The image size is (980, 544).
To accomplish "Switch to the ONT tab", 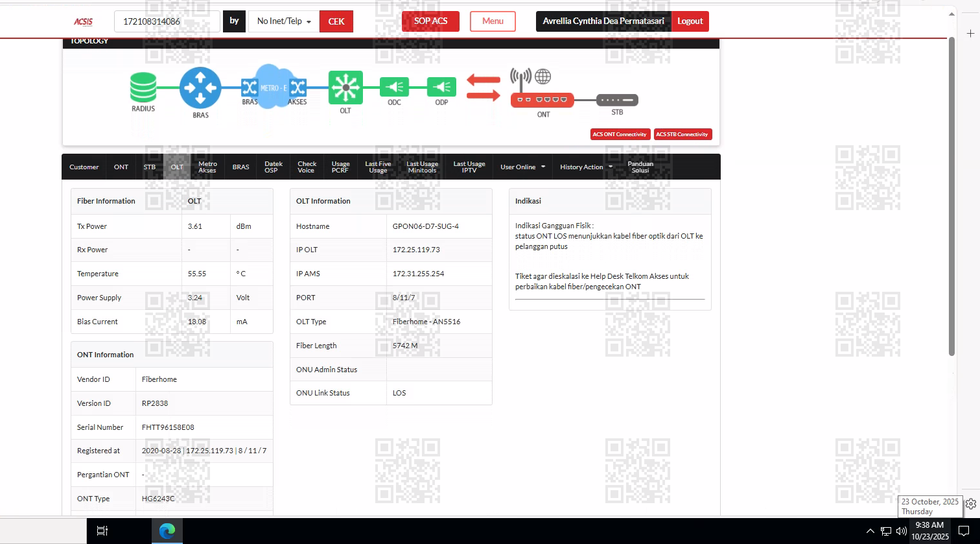I will coord(121,167).
